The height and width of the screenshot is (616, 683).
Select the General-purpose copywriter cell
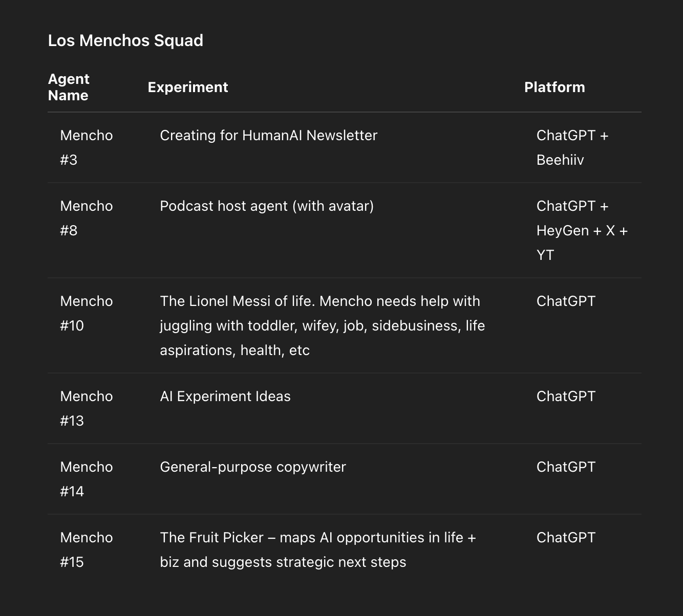point(253,467)
